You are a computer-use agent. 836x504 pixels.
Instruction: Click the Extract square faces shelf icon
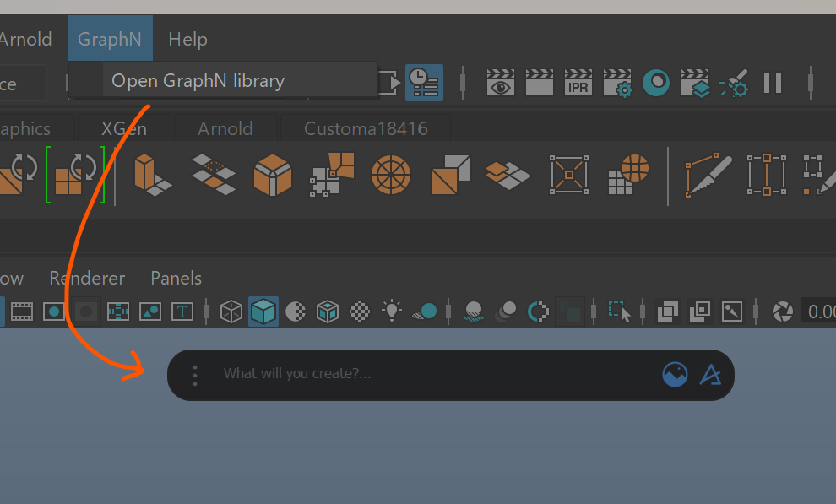(451, 175)
